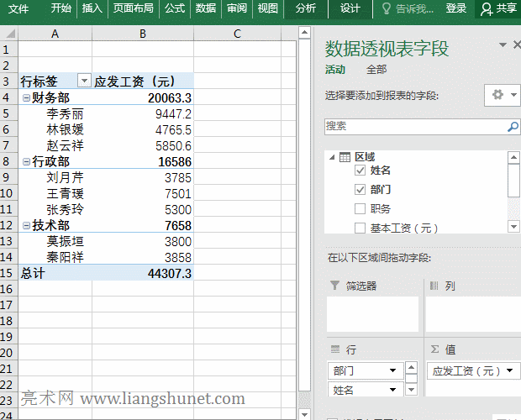This screenshot has height=420, width=521.
Task: Click the magnifier search icon
Action: tap(513, 127)
